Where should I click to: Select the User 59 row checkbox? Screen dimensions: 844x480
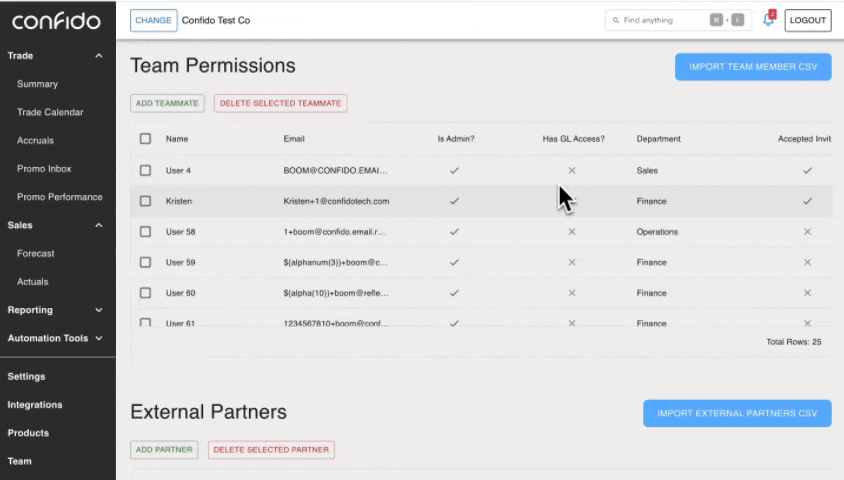[145, 263]
